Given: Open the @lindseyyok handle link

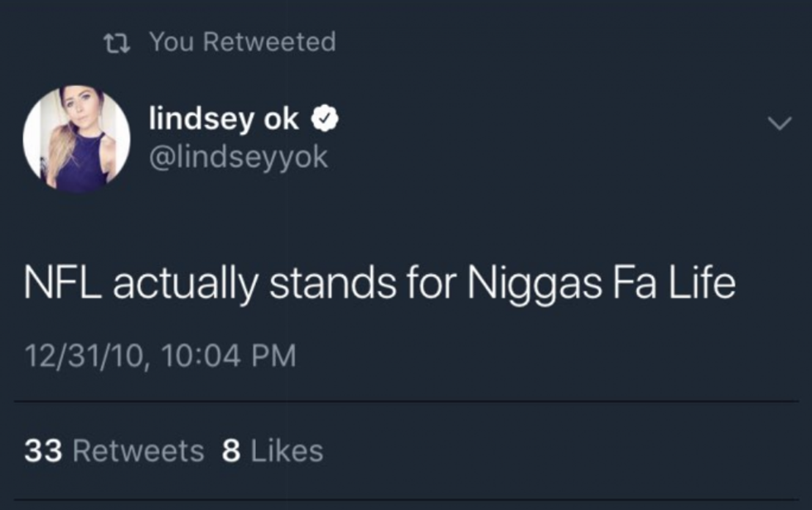Looking at the screenshot, I should (x=238, y=156).
